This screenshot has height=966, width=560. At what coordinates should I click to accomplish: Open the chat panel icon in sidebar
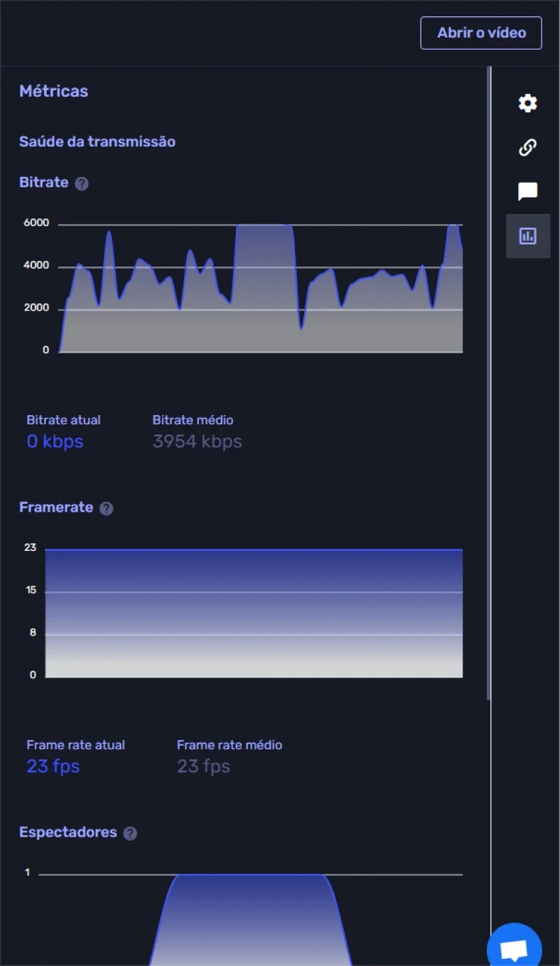point(527,192)
